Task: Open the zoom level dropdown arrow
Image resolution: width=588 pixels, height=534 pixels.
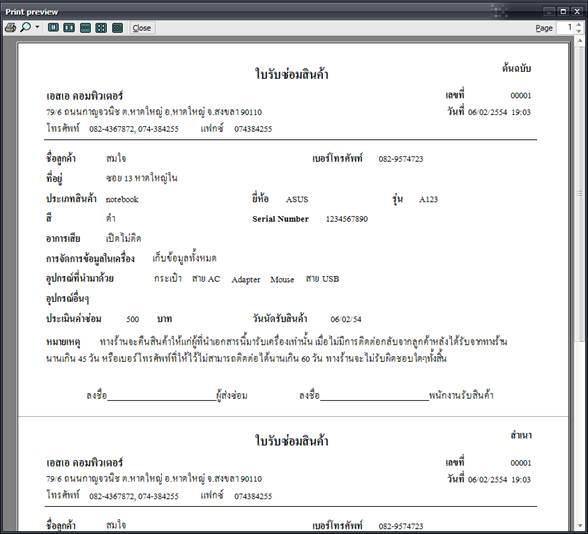Action: click(x=37, y=27)
